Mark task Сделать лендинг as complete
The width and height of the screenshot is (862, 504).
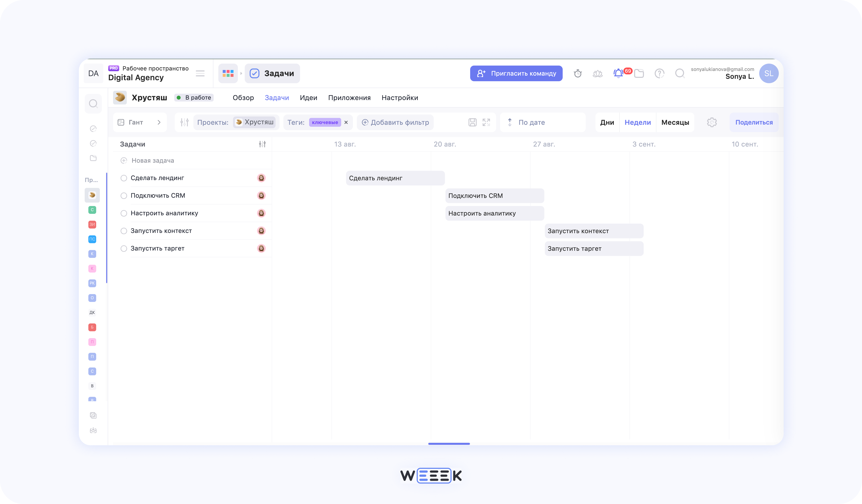pyautogui.click(x=124, y=178)
